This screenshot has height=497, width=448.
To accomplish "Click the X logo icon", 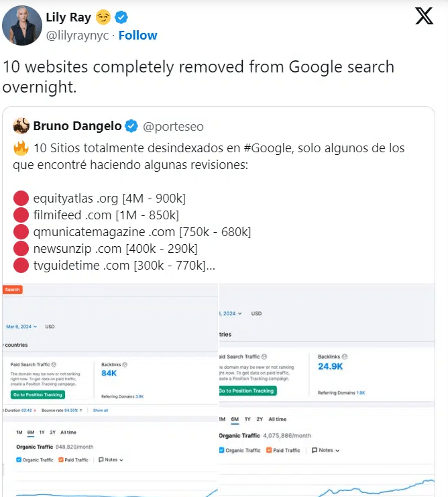I will [x=424, y=17].
